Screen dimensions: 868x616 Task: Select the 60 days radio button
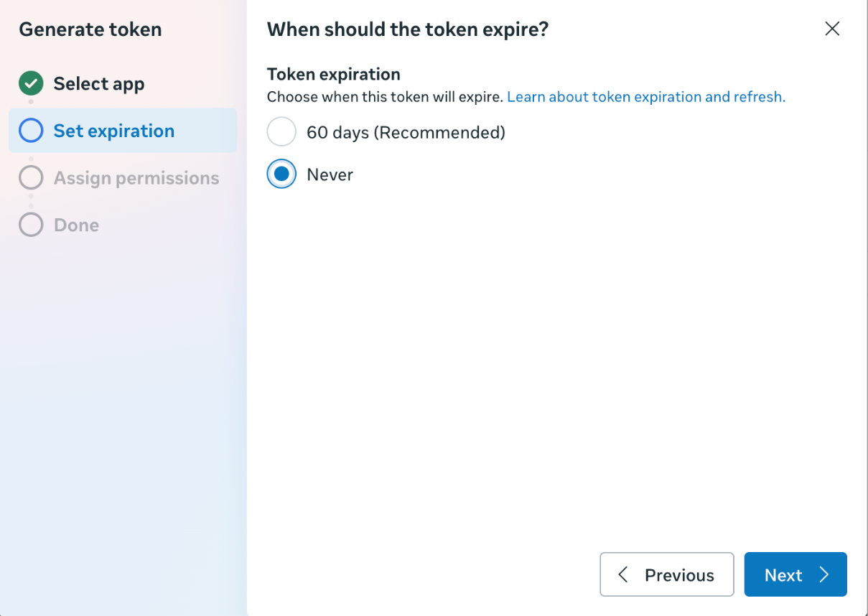[x=281, y=132]
